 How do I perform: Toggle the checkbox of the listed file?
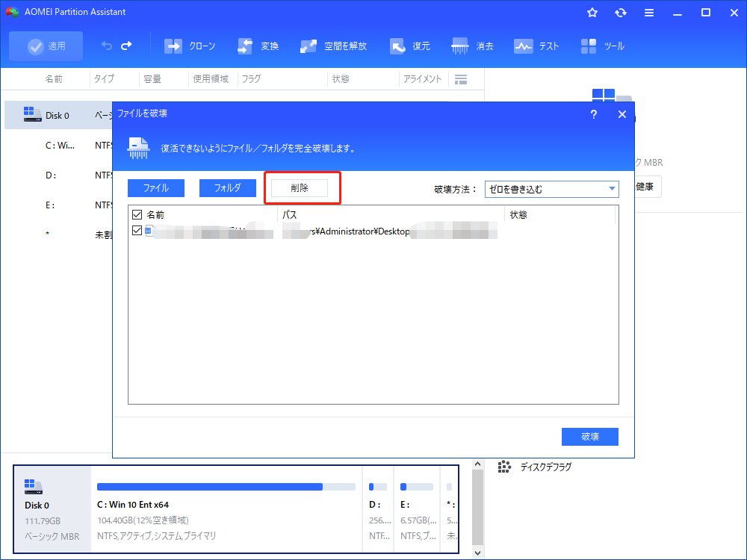[137, 231]
